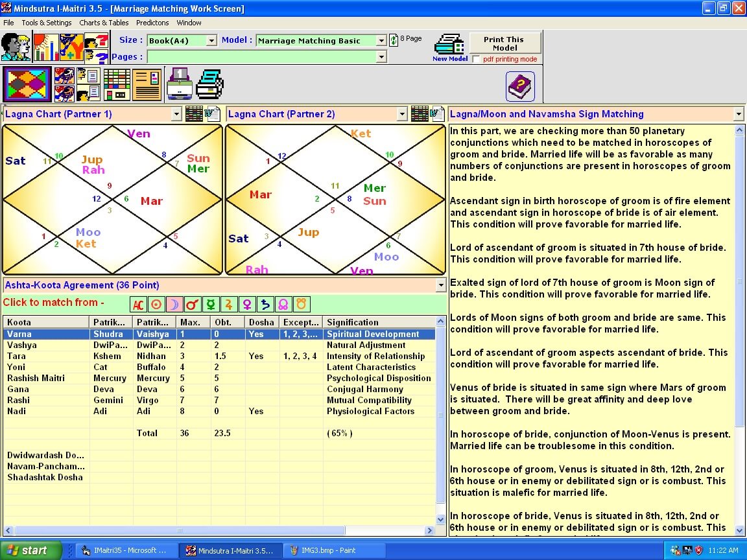The height and width of the screenshot is (560, 747).
Task: Match from Sun symbol
Action: tap(156, 304)
